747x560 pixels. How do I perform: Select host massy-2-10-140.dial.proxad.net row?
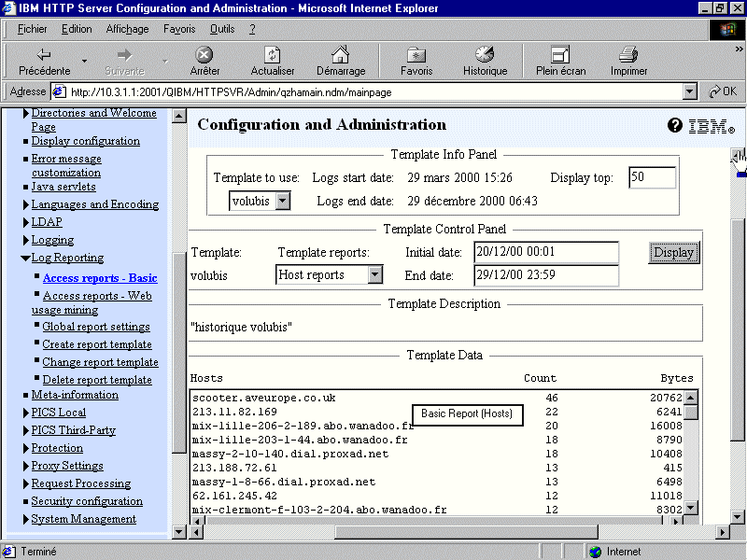[437, 454]
